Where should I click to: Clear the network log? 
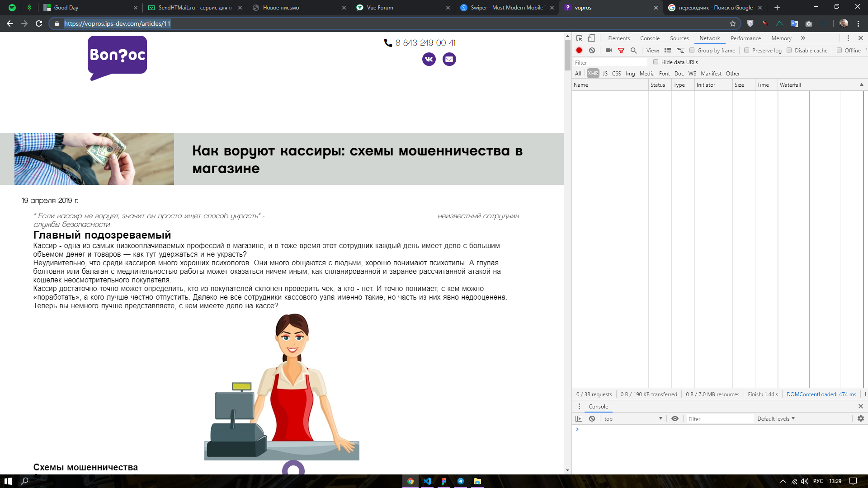tap(592, 51)
